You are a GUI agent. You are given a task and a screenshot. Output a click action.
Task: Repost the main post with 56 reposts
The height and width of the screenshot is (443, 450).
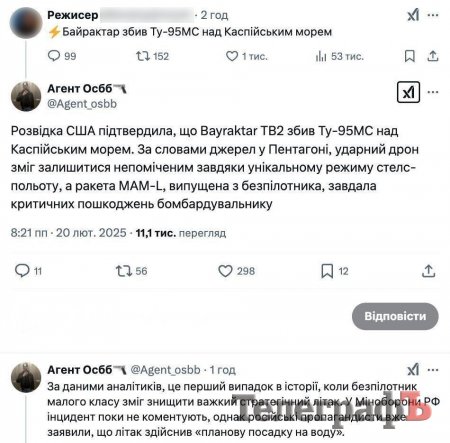[124, 271]
